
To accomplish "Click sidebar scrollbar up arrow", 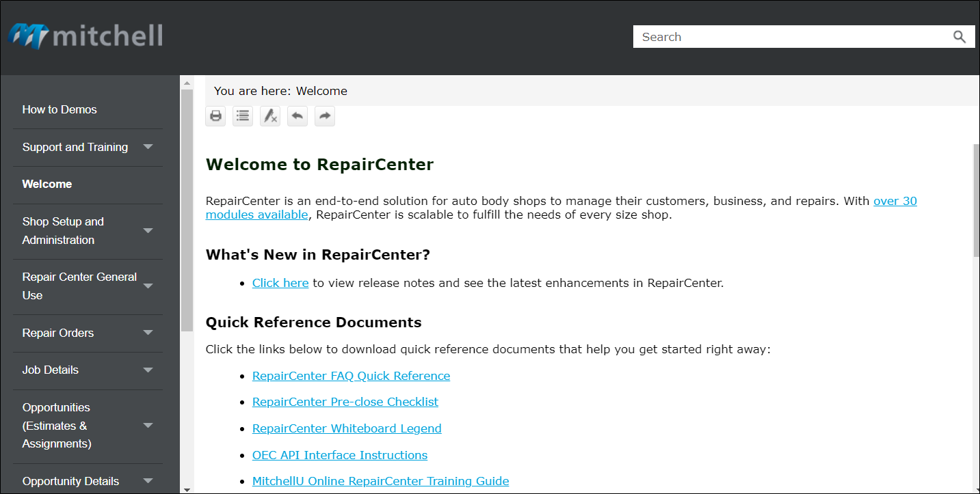I will [x=187, y=82].
